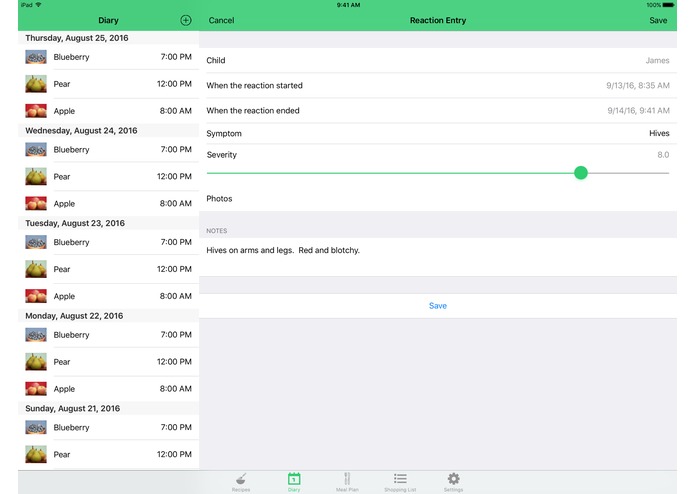Open the Settings gear tab

[x=453, y=482]
